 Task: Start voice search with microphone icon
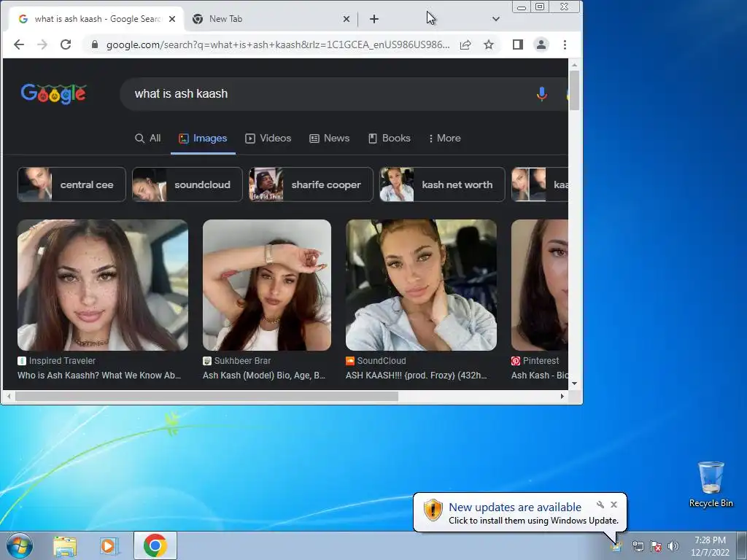pyautogui.click(x=542, y=94)
